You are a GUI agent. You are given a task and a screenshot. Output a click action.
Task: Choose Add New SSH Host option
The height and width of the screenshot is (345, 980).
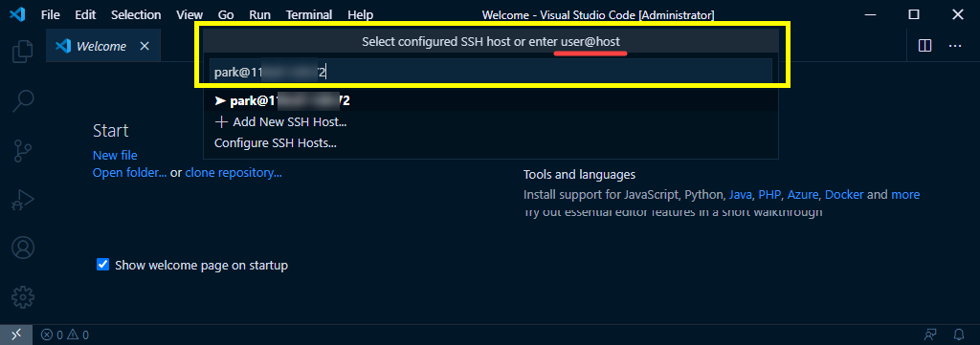pos(491,121)
